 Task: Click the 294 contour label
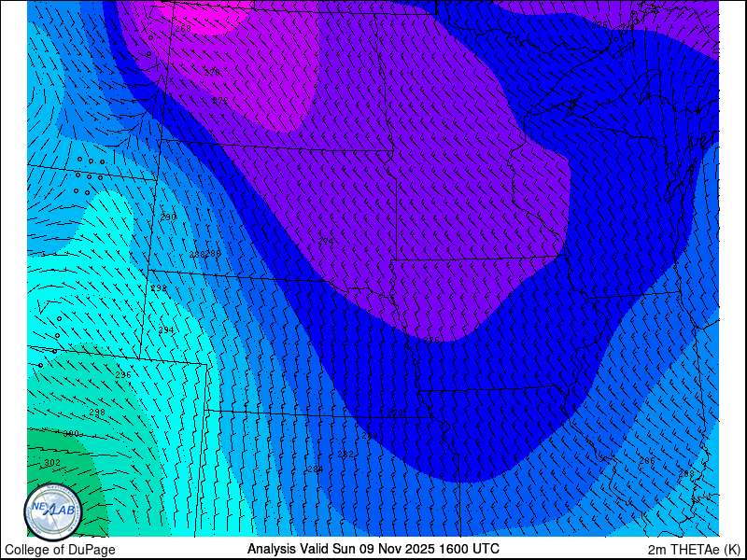[166, 330]
